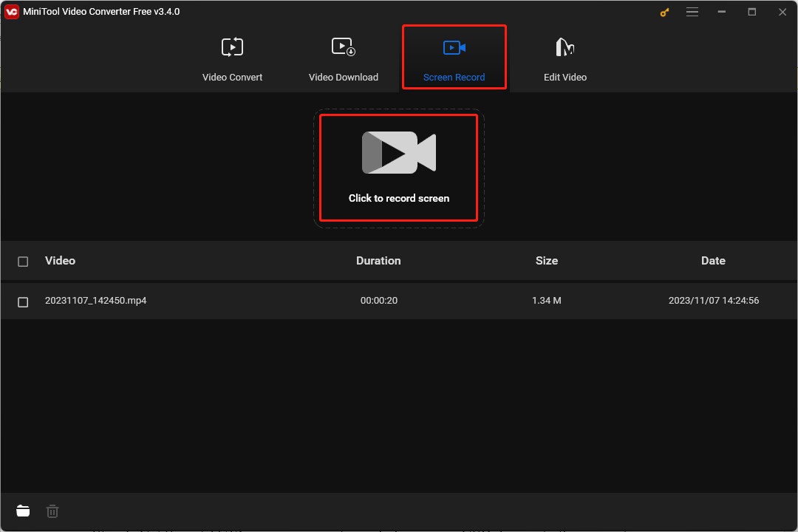Click the key icon to register the software
798x532 pixels.
[x=664, y=12]
